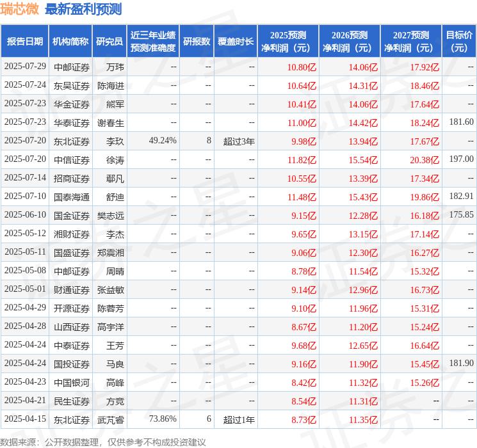Click 中信证券 institution cell
Viewport: 477px width, 448px height.
pos(72,160)
